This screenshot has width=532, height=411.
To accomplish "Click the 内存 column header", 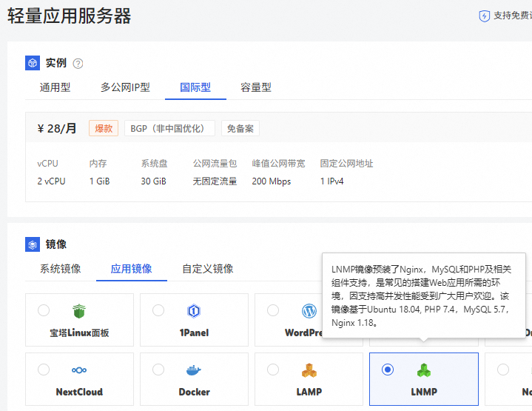I will [x=98, y=164].
